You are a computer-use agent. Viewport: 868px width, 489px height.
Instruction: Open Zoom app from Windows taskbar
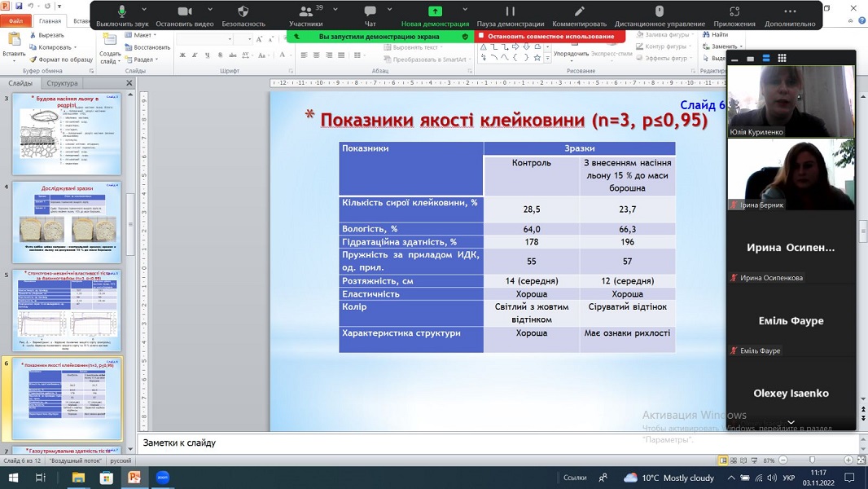click(162, 478)
